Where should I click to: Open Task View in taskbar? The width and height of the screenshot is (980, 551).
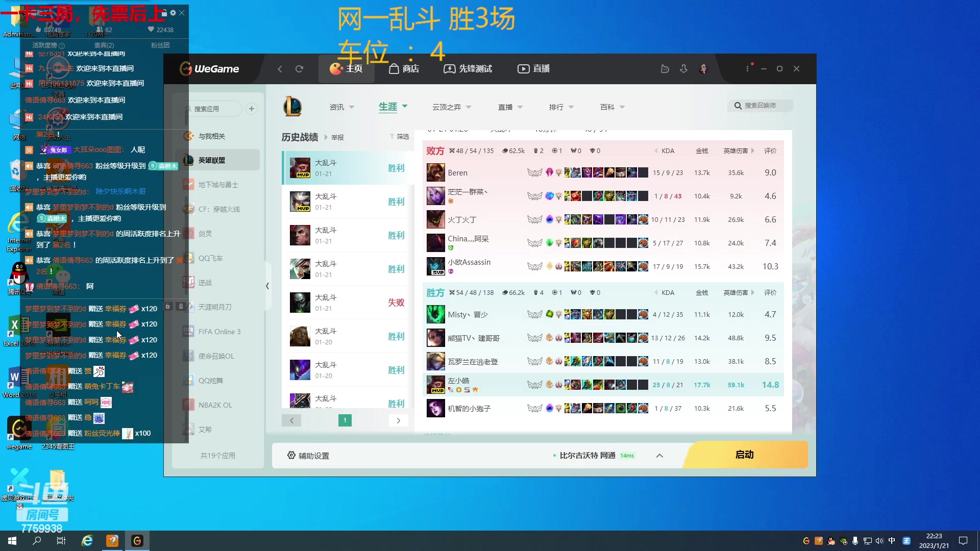(x=61, y=541)
